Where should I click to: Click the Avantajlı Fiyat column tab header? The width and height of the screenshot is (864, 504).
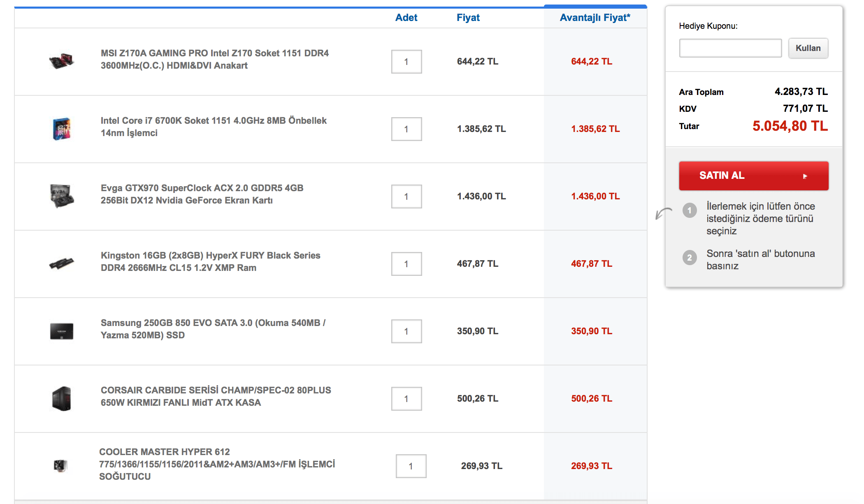(595, 18)
